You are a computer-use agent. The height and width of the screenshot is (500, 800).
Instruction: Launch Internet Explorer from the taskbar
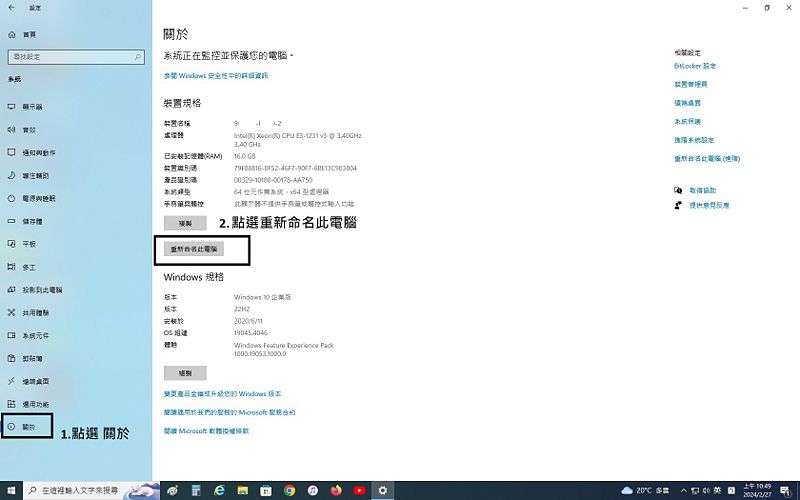tap(219, 491)
